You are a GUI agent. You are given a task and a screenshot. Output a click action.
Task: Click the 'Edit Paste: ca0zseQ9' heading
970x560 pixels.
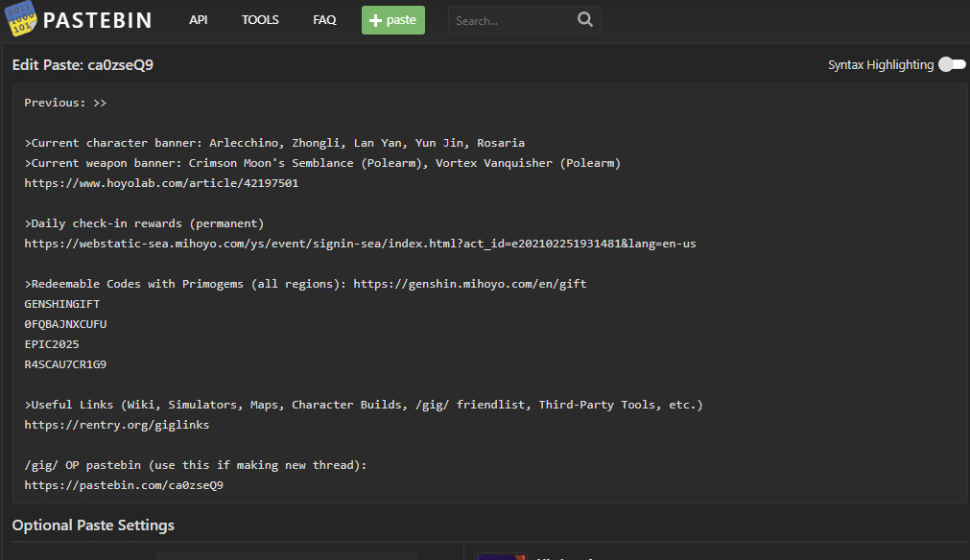83,65
